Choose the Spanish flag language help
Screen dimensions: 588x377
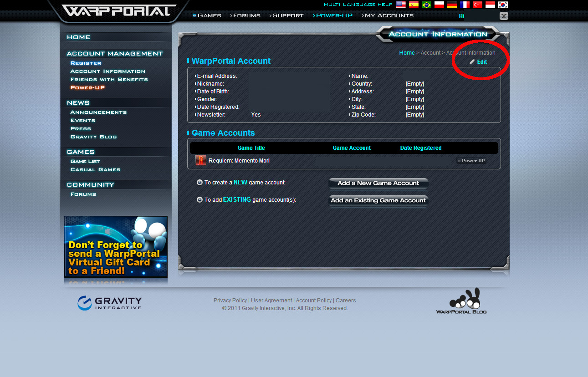414,5
